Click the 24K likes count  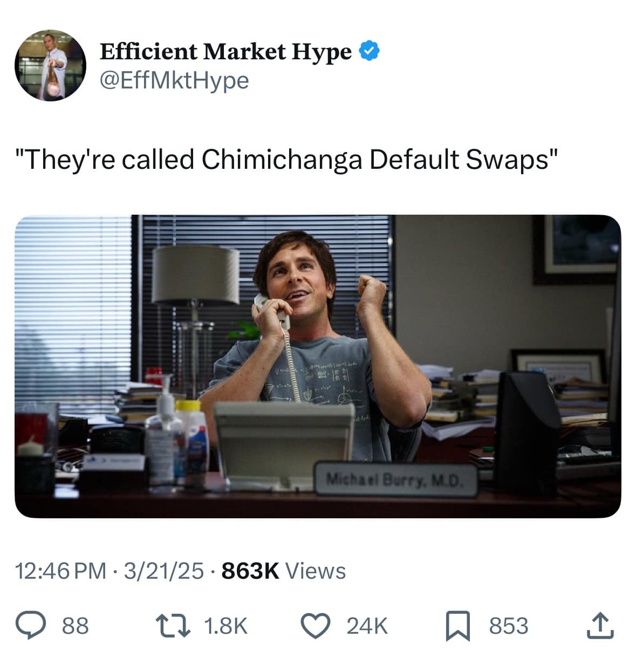367,626
